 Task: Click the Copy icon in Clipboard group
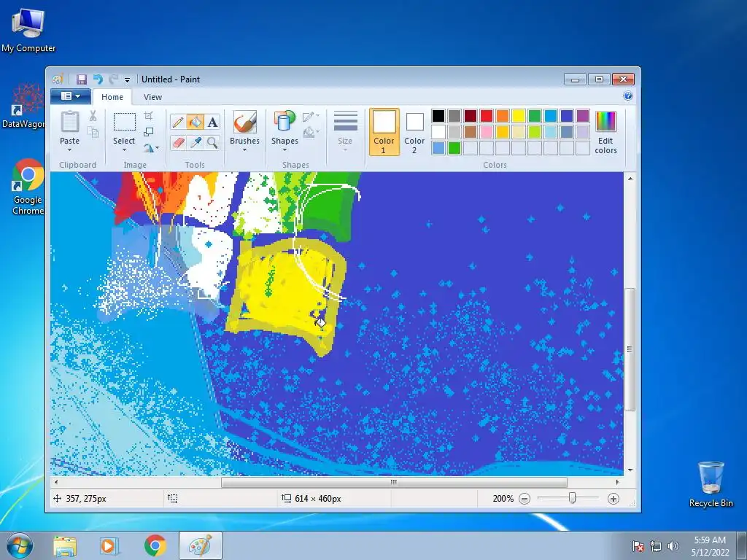tap(93, 132)
